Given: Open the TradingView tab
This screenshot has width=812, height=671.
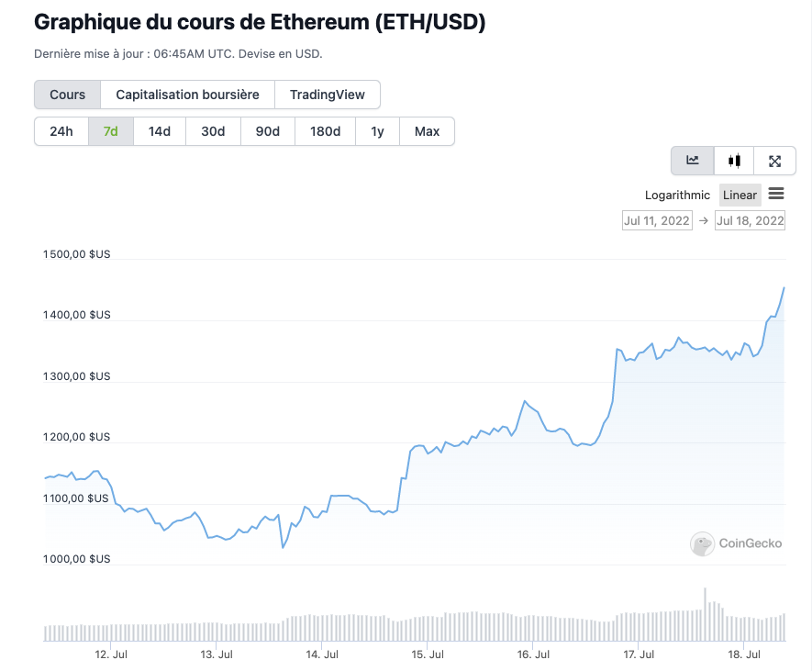Looking at the screenshot, I should pos(327,95).
